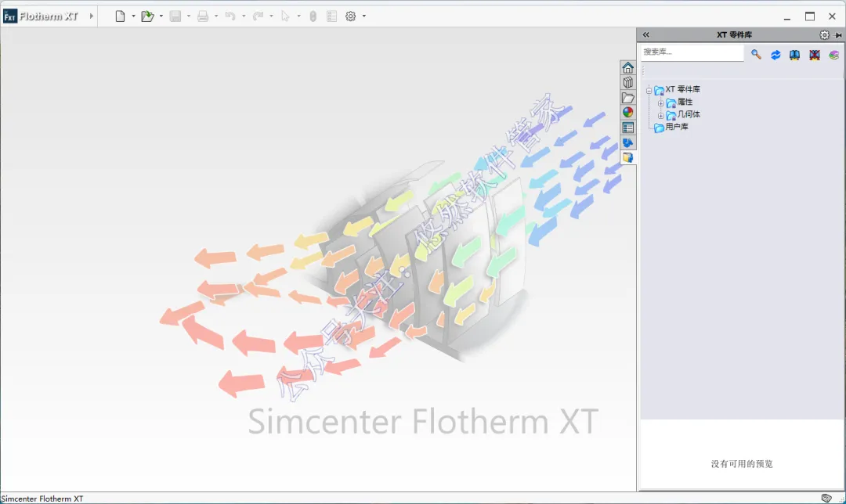Click the stacked books icon
The height and width of the screenshot is (504, 846).
[x=833, y=55]
